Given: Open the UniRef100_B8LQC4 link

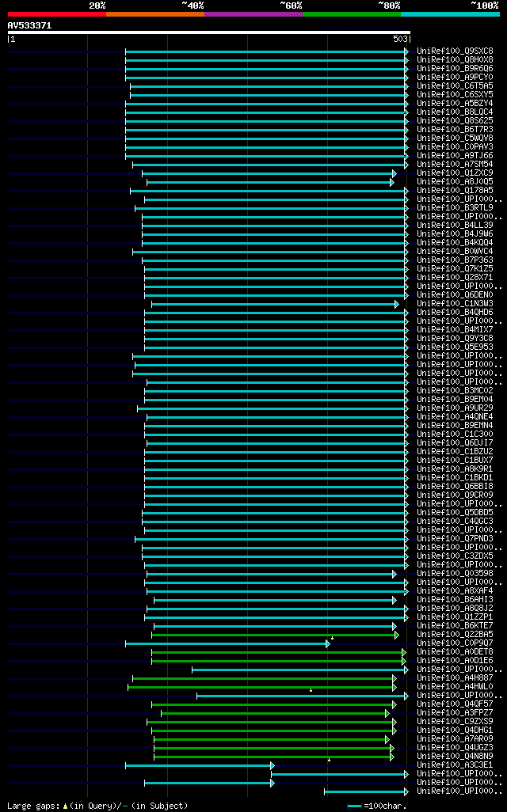Looking at the screenshot, I should coord(456,112).
